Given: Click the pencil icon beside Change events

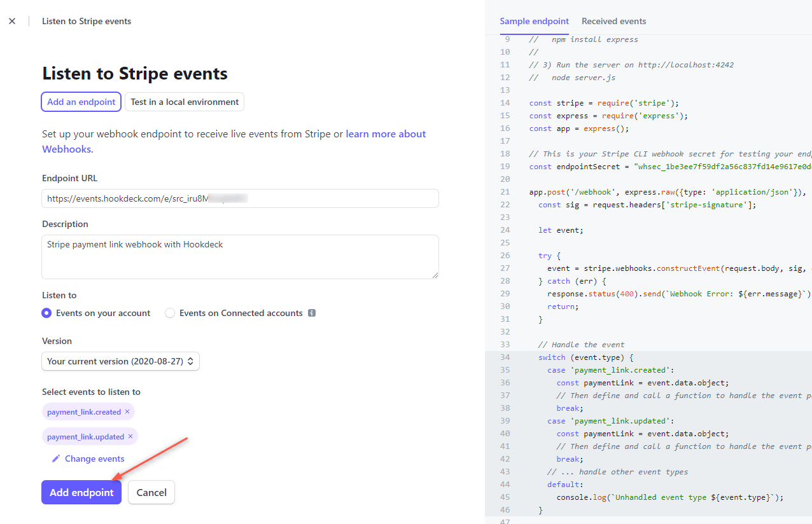Looking at the screenshot, I should [56, 459].
